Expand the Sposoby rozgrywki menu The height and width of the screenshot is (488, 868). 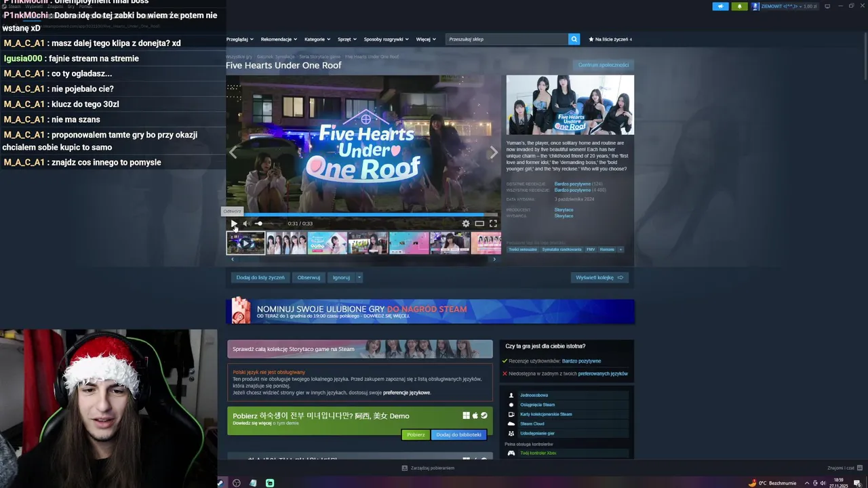387,39
